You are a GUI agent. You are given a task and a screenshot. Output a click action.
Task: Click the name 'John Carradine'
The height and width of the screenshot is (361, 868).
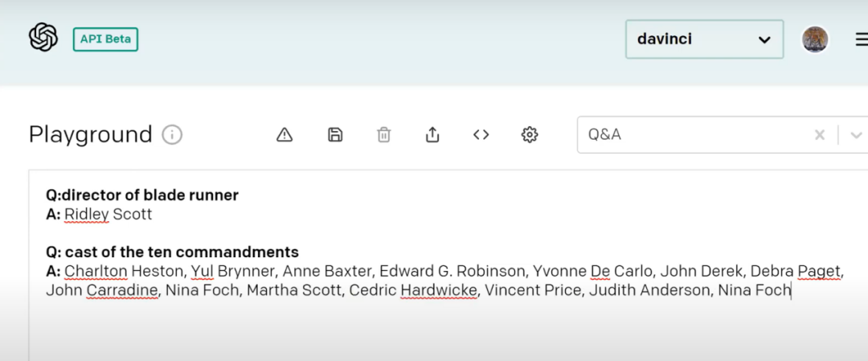pyautogui.click(x=102, y=290)
